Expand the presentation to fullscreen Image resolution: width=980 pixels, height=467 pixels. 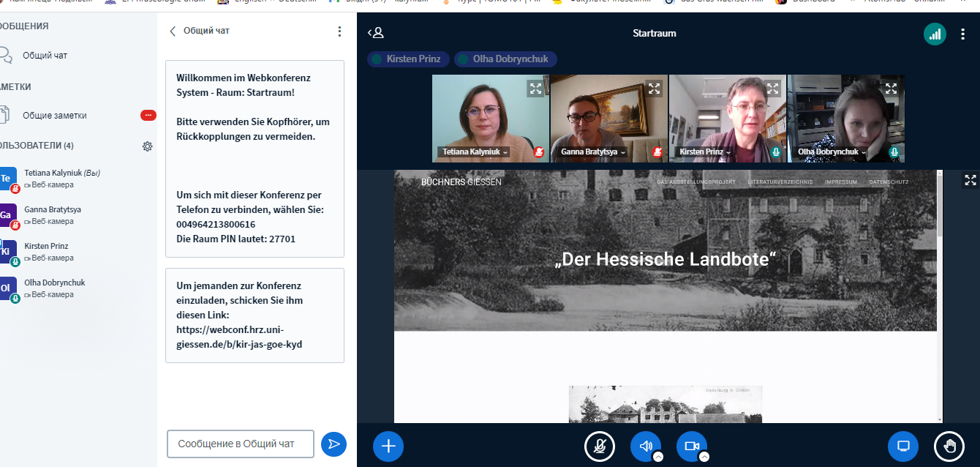pyautogui.click(x=970, y=180)
